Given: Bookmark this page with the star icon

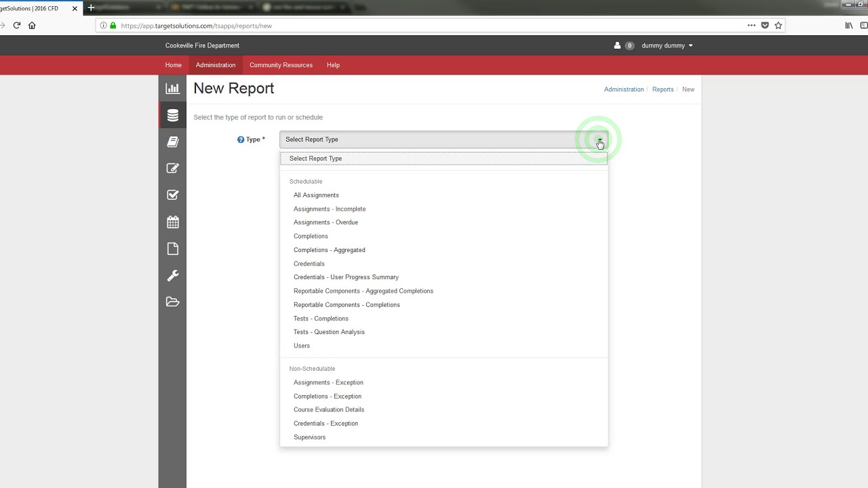Looking at the screenshot, I should point(778,25).
